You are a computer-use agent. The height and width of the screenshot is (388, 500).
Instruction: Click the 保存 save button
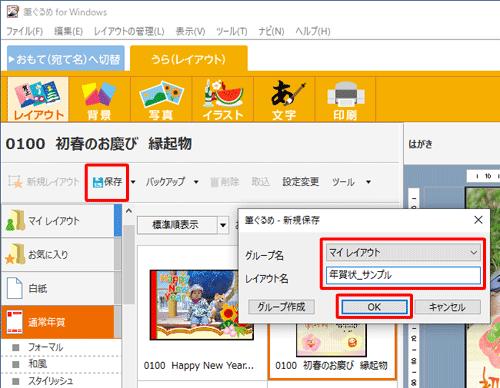[x=107, y=182]
